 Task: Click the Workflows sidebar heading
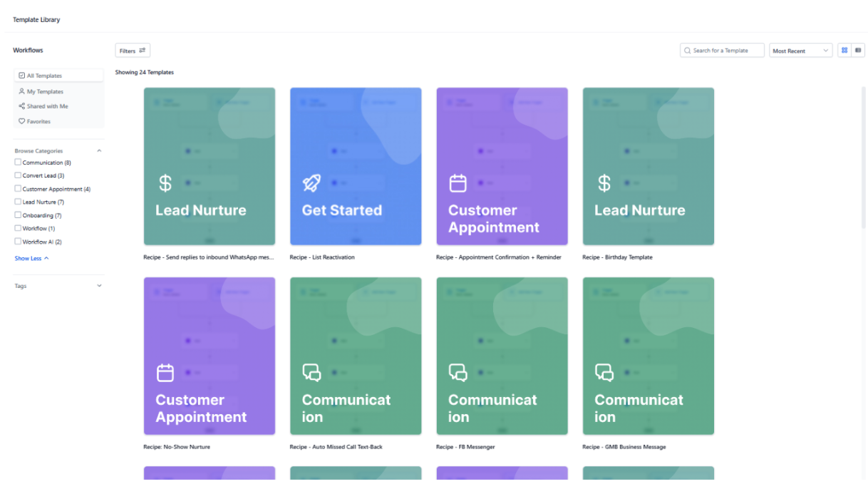pyautogui.click(x=28, y=51)
